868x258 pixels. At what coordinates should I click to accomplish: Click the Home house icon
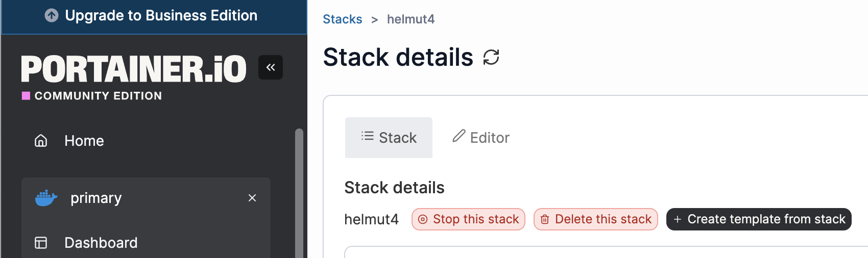(x=41, y=141)
